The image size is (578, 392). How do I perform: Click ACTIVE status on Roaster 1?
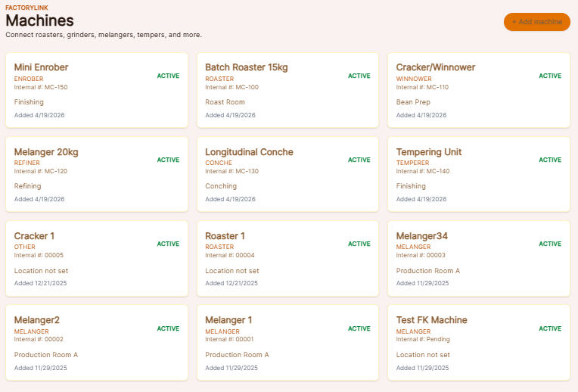[x=359, y=244]
